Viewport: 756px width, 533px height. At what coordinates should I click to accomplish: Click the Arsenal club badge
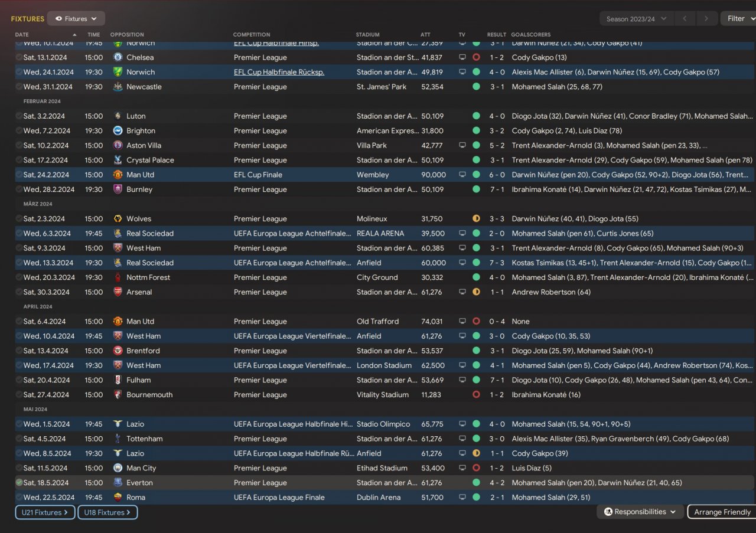coord(118,292)
